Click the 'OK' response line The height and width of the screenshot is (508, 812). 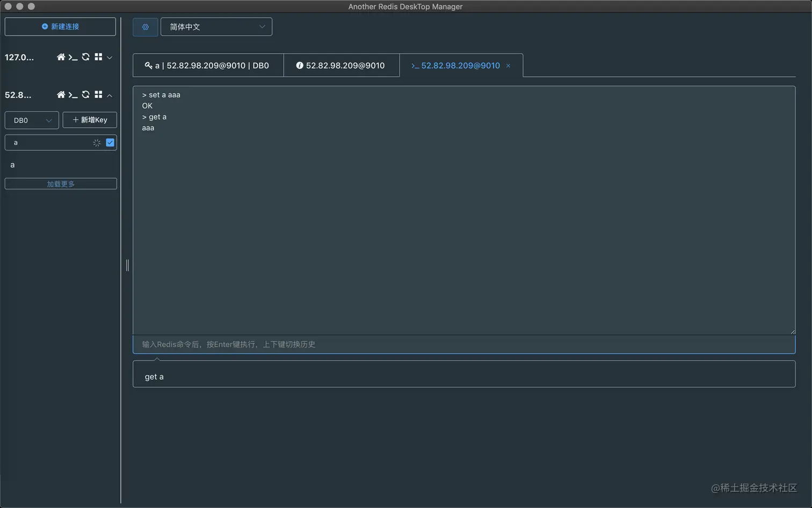click(x=147, y=106)
